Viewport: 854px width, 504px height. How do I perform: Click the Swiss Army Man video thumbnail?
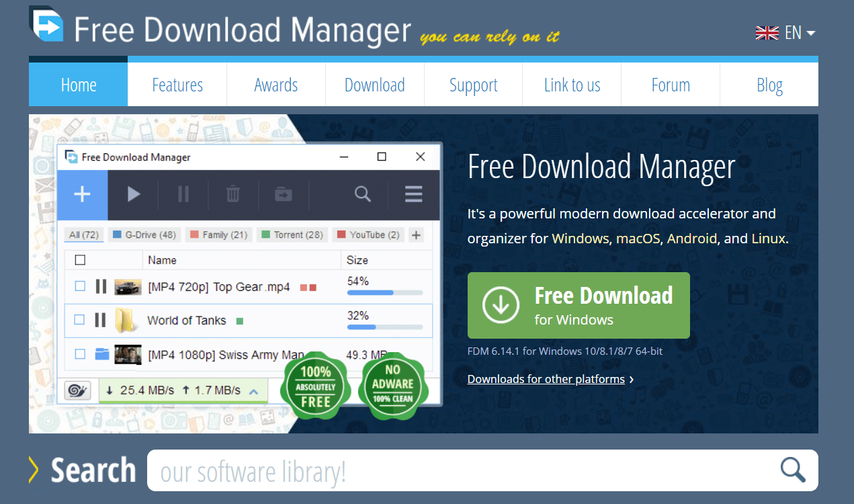(128, 354)
